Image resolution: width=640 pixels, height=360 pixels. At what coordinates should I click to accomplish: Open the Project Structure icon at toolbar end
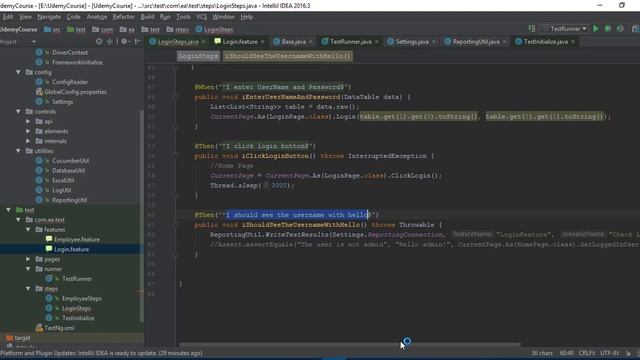click(x=636, y=29)
